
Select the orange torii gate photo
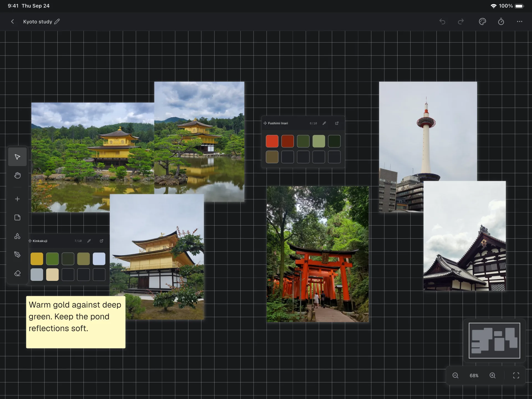click(318, 254)
